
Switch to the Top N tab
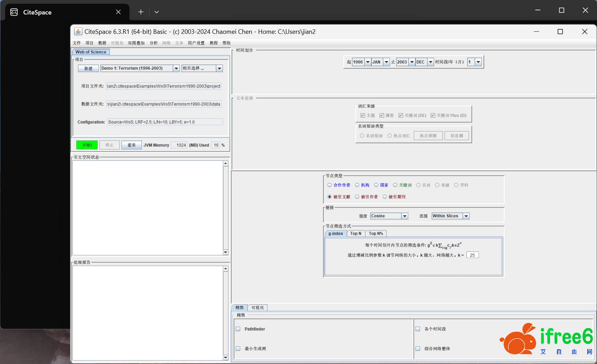click(355, 234)
